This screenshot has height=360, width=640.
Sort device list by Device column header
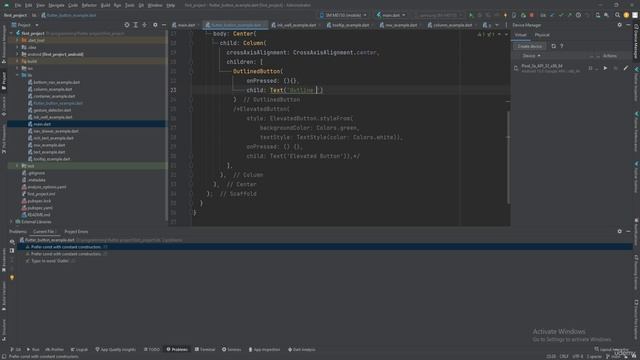[x=531, y=56]
